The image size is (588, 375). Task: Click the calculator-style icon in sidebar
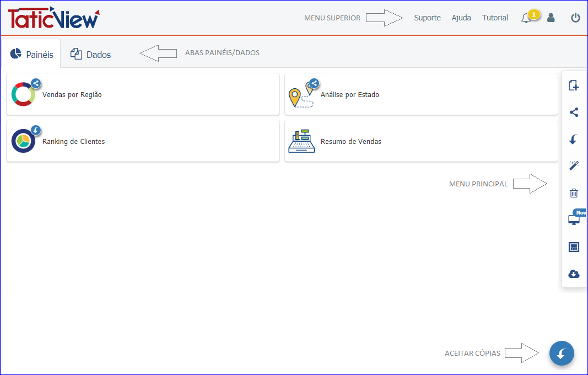pos(574,247)
